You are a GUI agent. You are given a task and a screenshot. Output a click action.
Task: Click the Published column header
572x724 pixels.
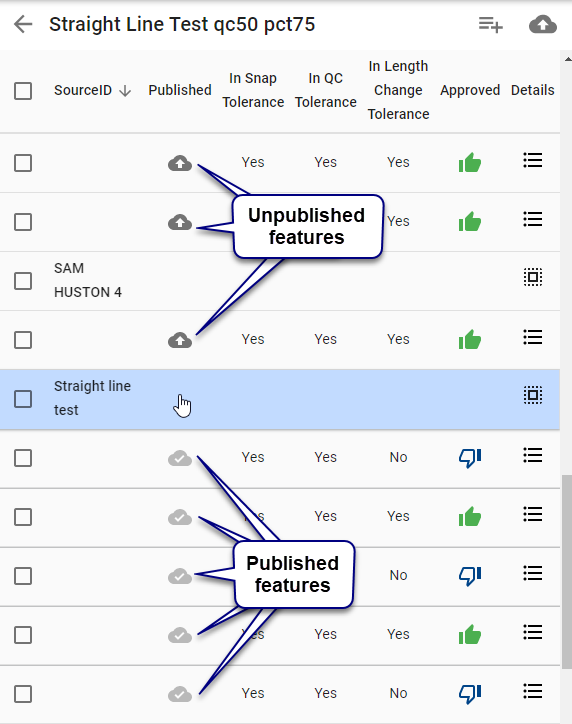click(x=180, y=90)
